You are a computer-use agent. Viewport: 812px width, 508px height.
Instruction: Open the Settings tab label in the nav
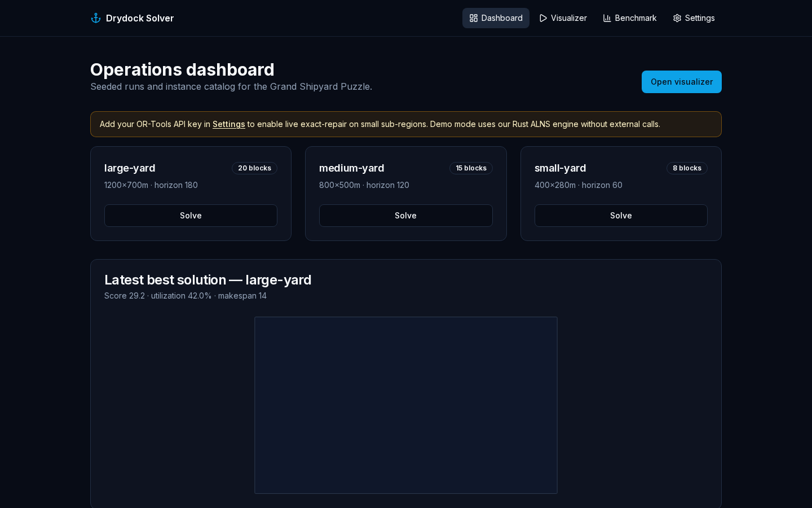click(700, 18)
